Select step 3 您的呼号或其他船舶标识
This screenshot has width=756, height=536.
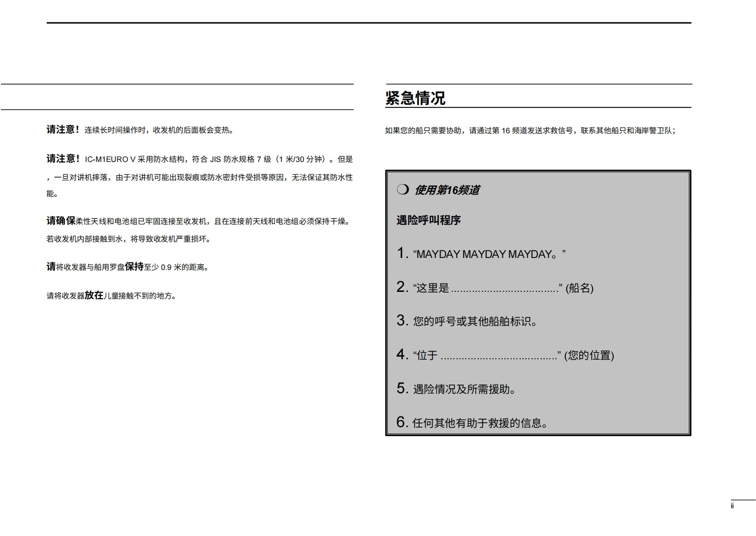(x=475, y=322)
